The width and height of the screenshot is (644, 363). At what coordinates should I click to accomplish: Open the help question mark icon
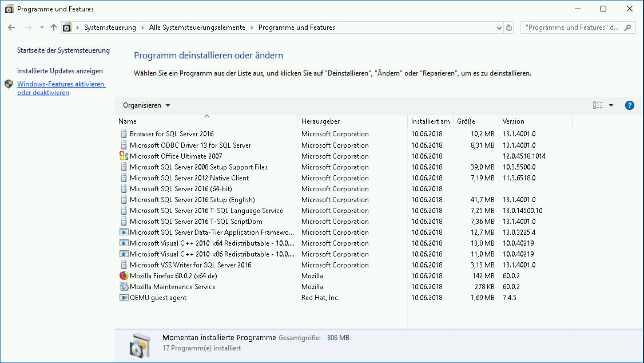tap(630, 105)
